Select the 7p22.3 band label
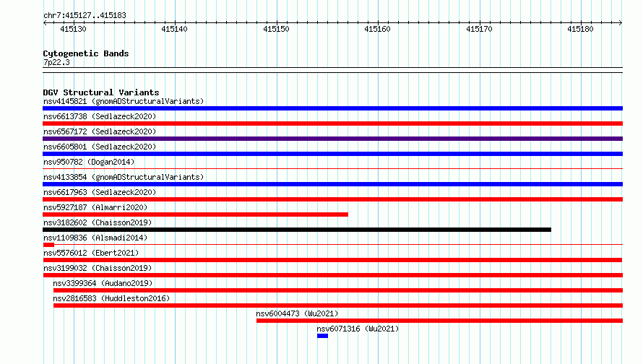Screen dimensions: 643x364 click(x=56, y=62)
